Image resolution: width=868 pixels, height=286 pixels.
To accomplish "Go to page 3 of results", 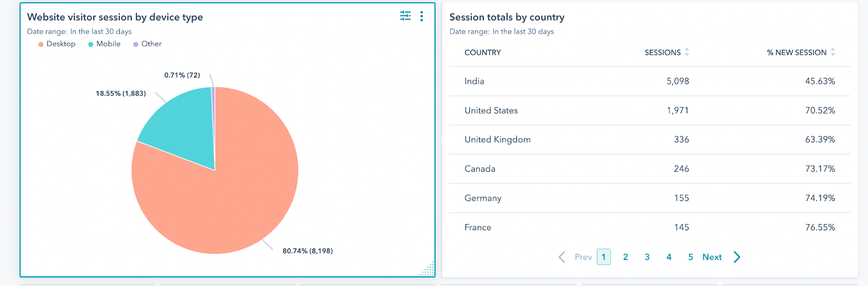I will coord(647,257).
